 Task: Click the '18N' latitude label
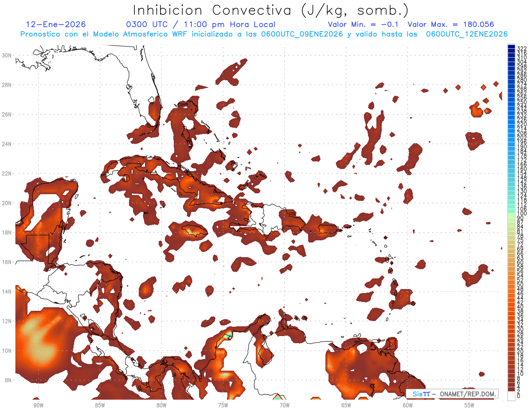(7, 232)
